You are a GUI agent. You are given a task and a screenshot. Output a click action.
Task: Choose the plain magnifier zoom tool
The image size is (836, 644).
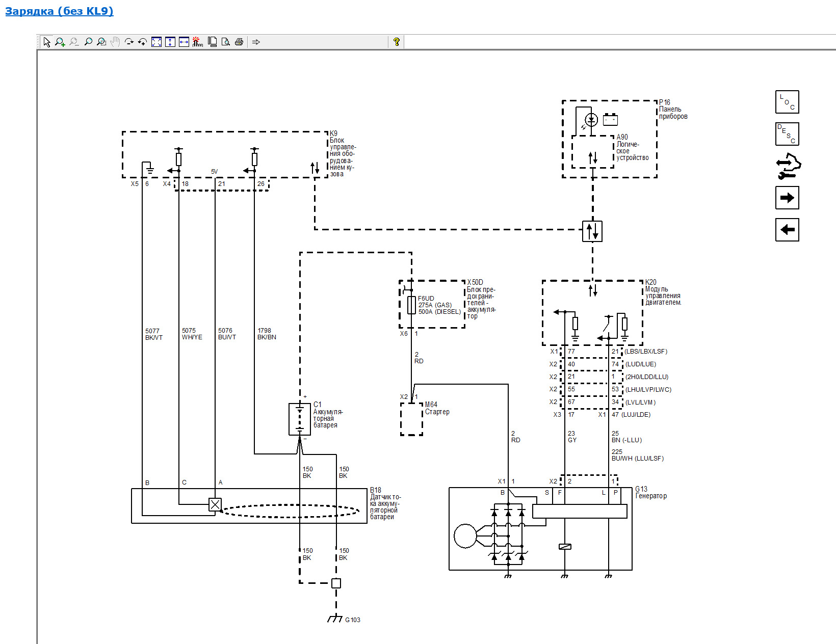point(88,42)
